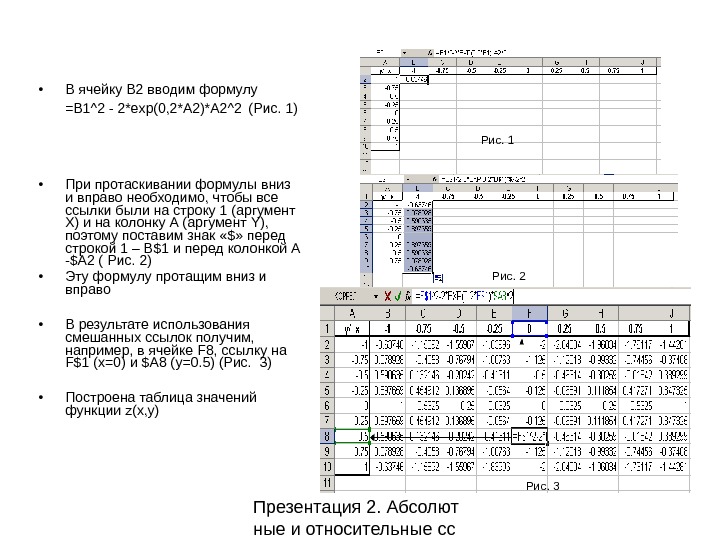This screenshot has width=720, height=540.
Task: Click highlighted column B header in Рис. 1
Action: point(413,62)
